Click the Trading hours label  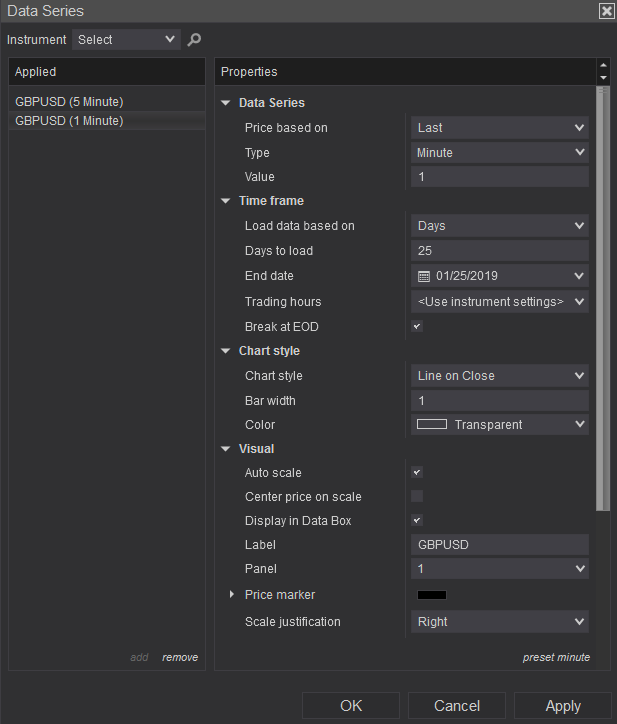click(x=283, y=302)
